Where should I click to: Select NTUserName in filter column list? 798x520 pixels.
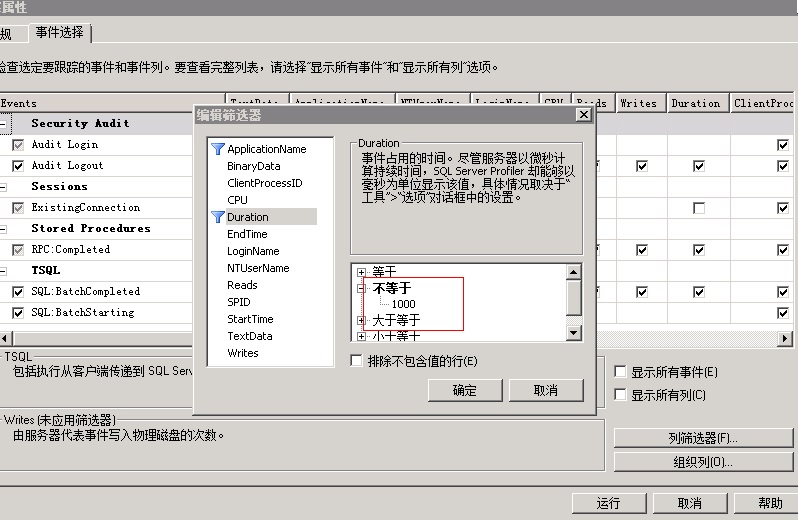pyautogui.click(x=258, y=268)
